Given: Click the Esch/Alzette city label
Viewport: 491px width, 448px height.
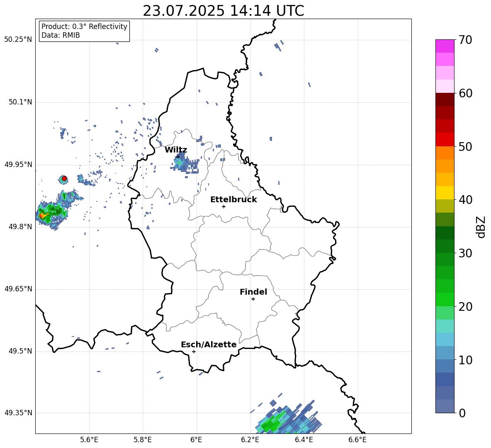Looking at the screenshot, I should (x=209, y=345).
